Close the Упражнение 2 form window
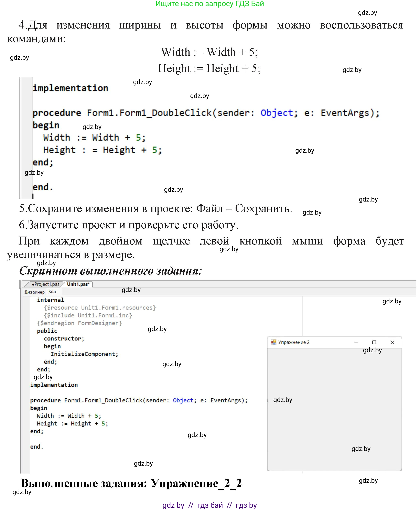 392,342
